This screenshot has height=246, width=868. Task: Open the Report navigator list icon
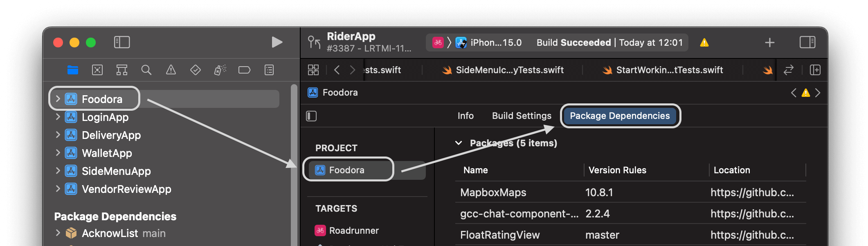coord(269,70)
